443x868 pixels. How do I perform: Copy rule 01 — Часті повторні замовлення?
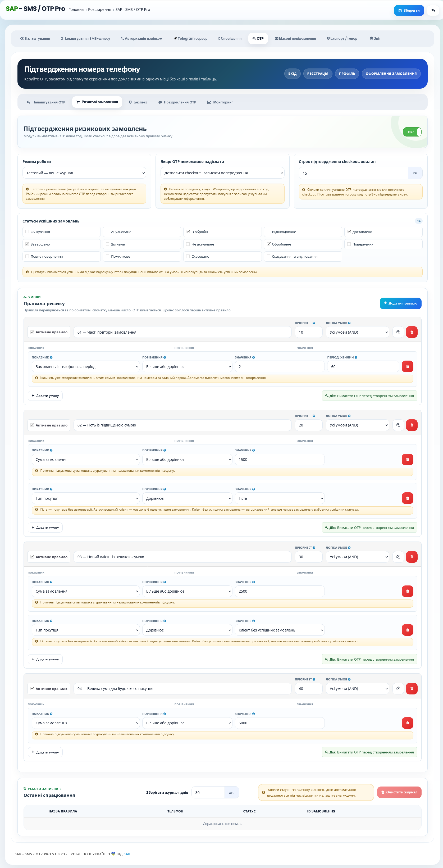[x=398, y=332]
